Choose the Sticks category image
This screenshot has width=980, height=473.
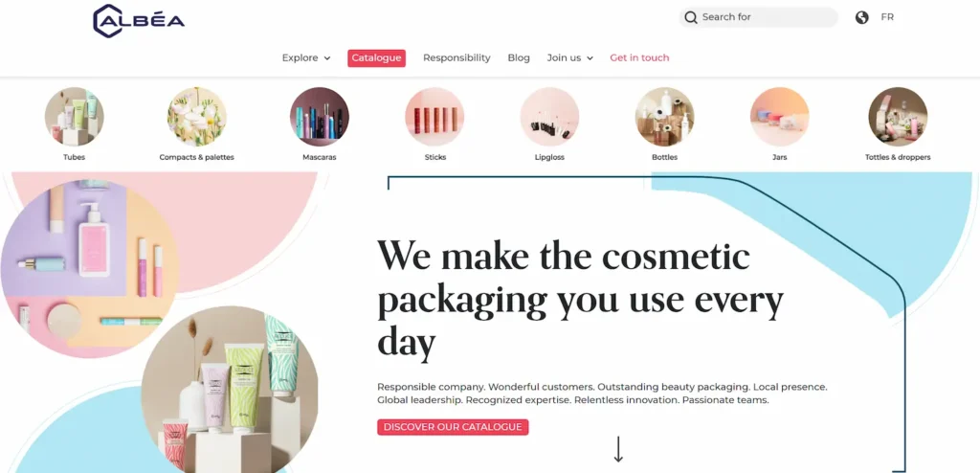tap(434, 117)
